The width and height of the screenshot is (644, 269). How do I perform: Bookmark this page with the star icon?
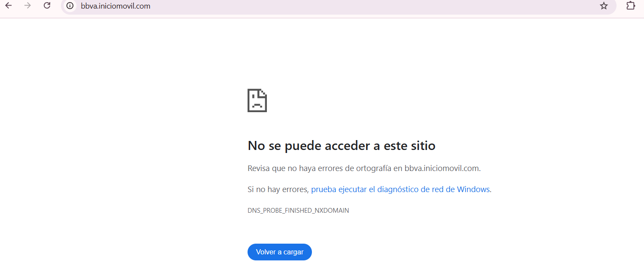tap(604, 6)
